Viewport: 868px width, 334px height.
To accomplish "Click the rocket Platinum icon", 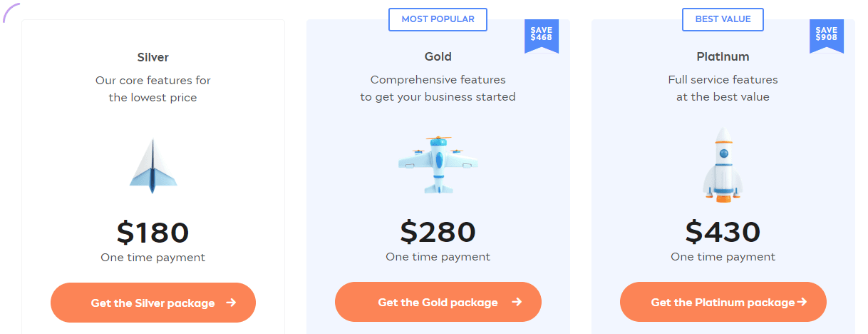I will point(723,165).
